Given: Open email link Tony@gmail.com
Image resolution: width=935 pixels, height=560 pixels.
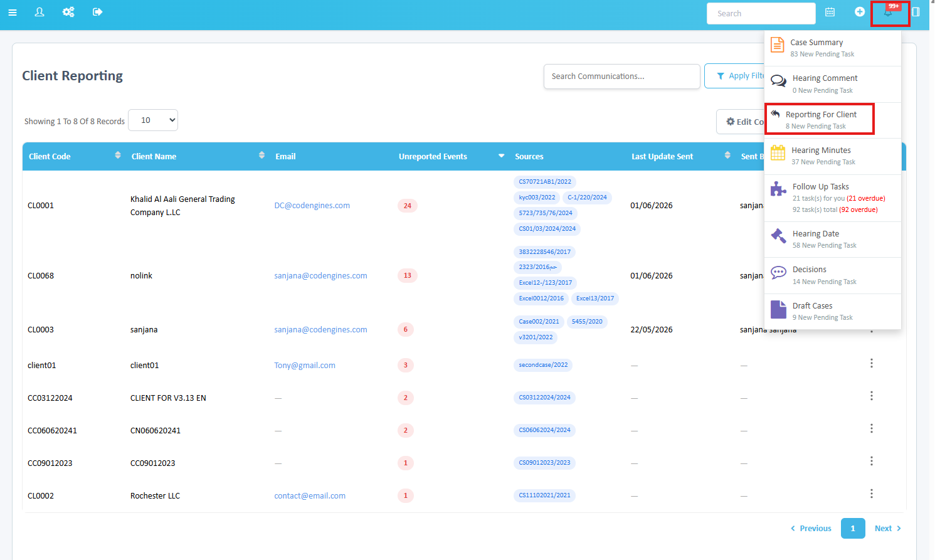Looking at the screenshot, I should pos(305,366).
